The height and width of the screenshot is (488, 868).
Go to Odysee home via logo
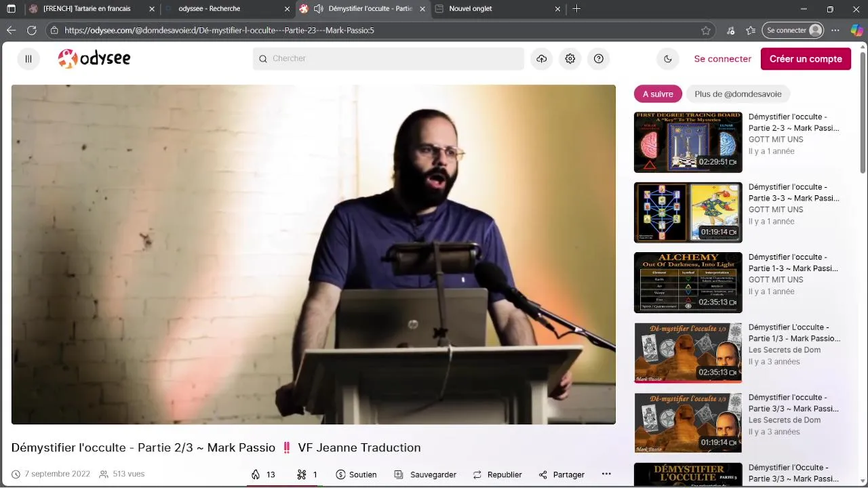[94, 59]
